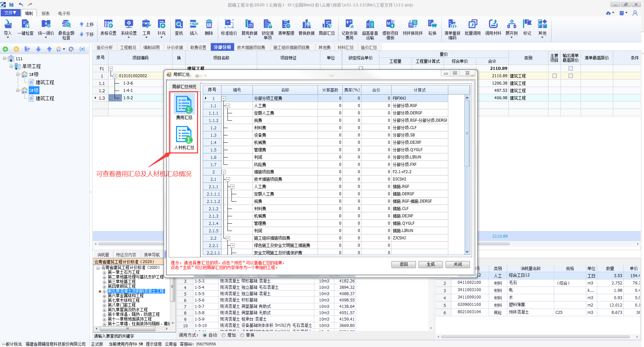Click 下移 move down button
This screenshot has width=644, height=347.
pyautogui.click(x=86, y=34)
